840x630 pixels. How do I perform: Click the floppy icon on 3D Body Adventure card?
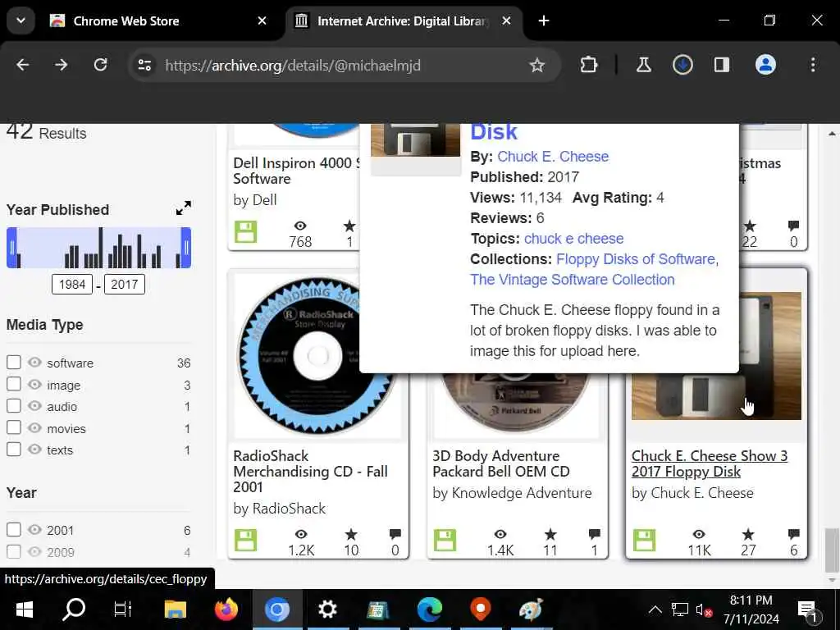tap(445, 541)
